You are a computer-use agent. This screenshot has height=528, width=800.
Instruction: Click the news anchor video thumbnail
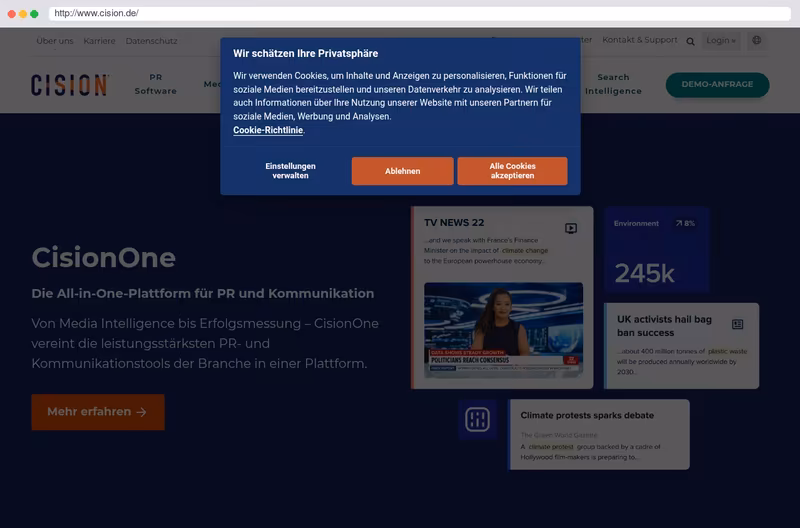[503, 330]
